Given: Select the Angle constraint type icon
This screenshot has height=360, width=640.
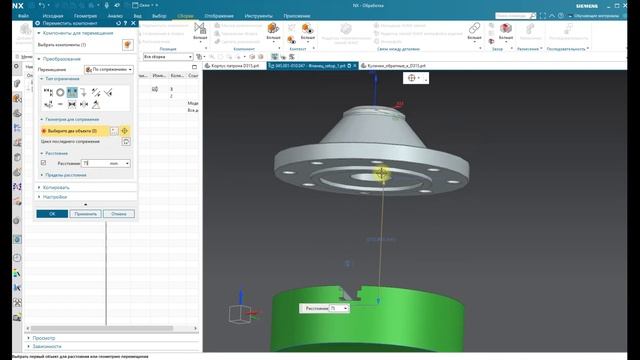Looking at the screenshot, I should 96,104.
